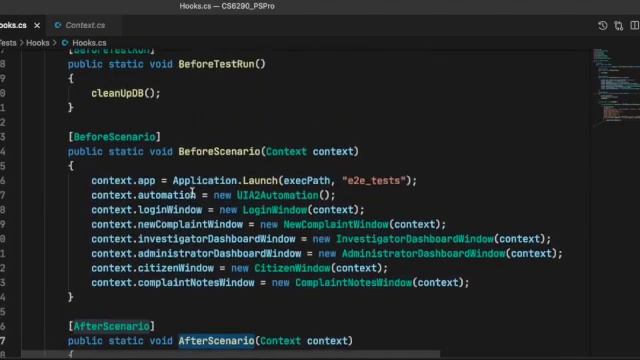Click the C# icon in the breadcrumb
The width and height of the screenshot is (640, 360).
pos(65,43)
